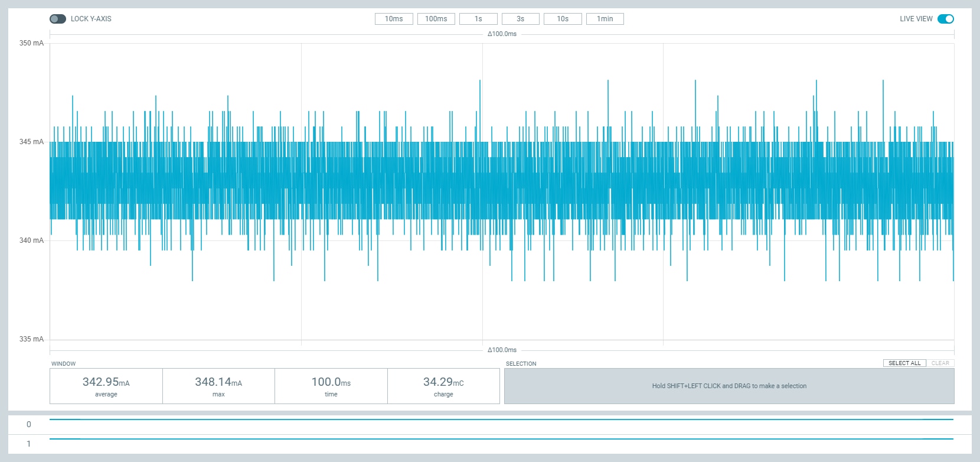
Task: Click the 345 mA y-axis label
Action: [x=31, y=142]
